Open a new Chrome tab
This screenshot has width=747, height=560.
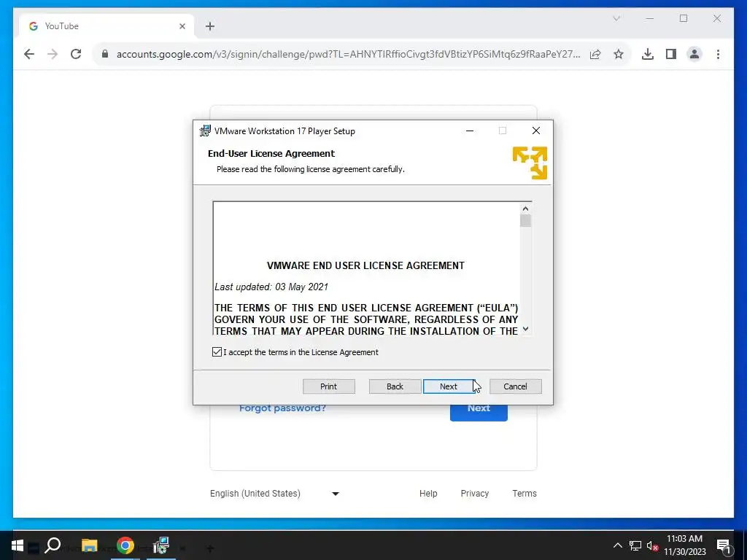coord(210,26)
